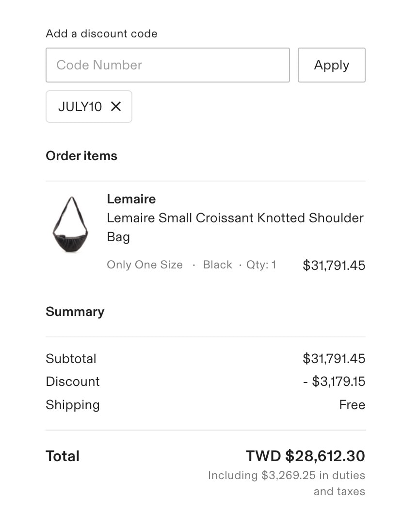Click the Summary heading
Screen dimensions: 419x532
pos(75,312)
